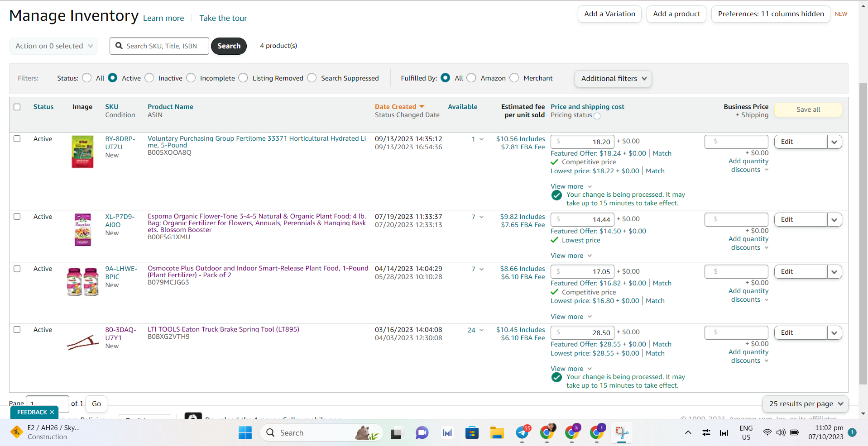Open the Take the tour link
868x446 pixels.
pos(223,18)
